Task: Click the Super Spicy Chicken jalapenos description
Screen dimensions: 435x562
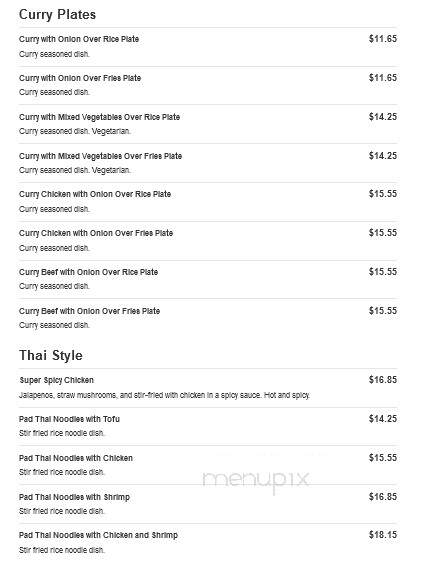Action: (164, 395)
